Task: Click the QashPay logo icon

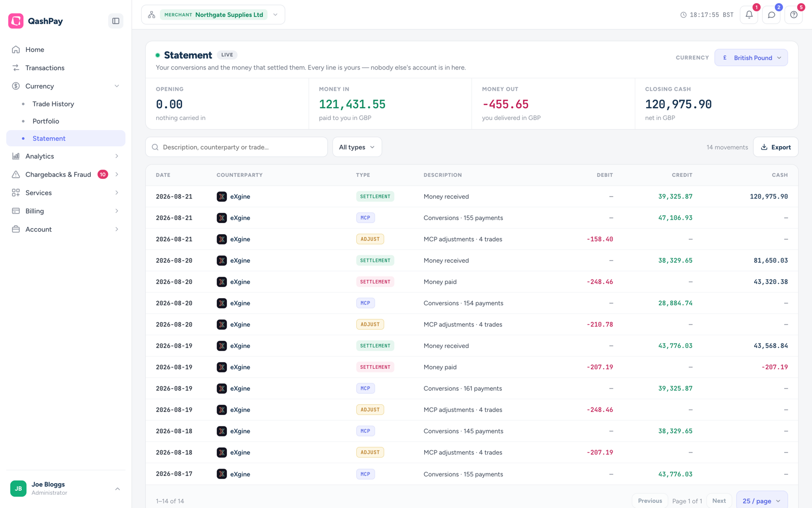Action: (16, 21)
